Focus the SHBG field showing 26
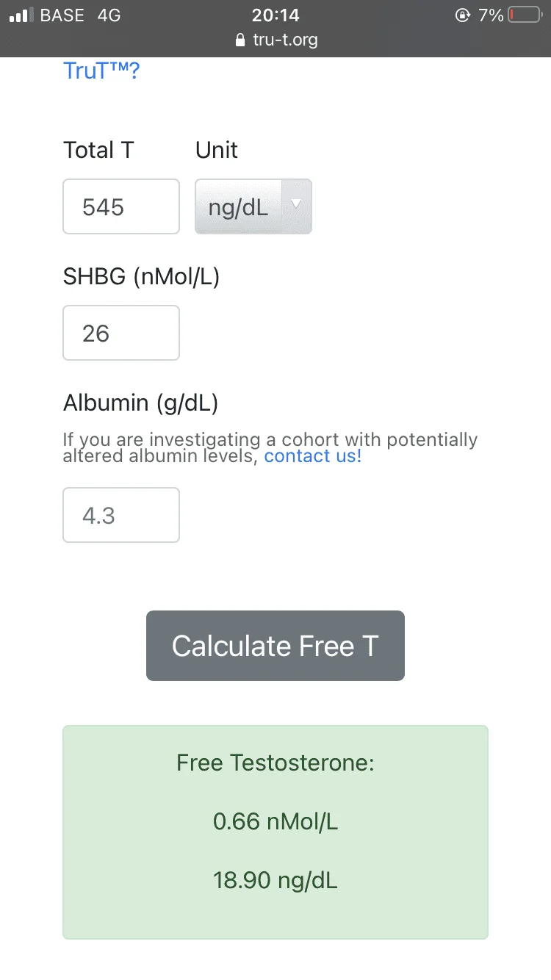The height and width of the screenshot is (980, 551). click(121, 334)
